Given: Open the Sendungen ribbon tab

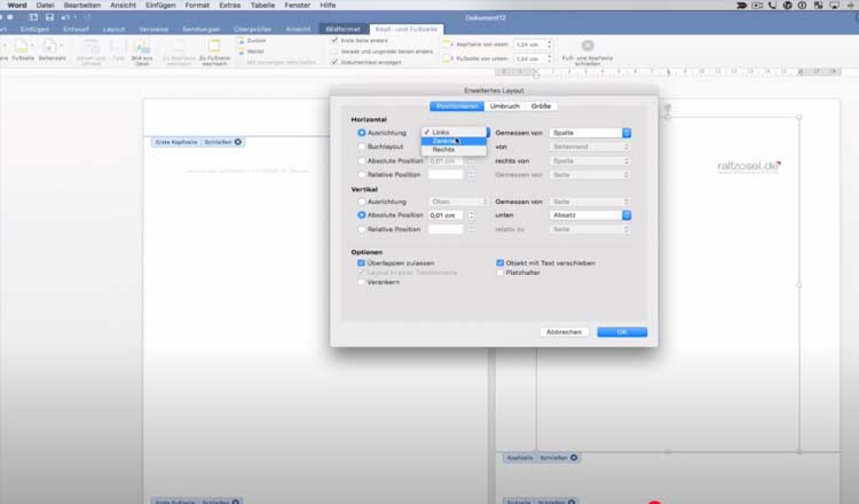Looking at the screenshot, I should click(x=200, y=29).
